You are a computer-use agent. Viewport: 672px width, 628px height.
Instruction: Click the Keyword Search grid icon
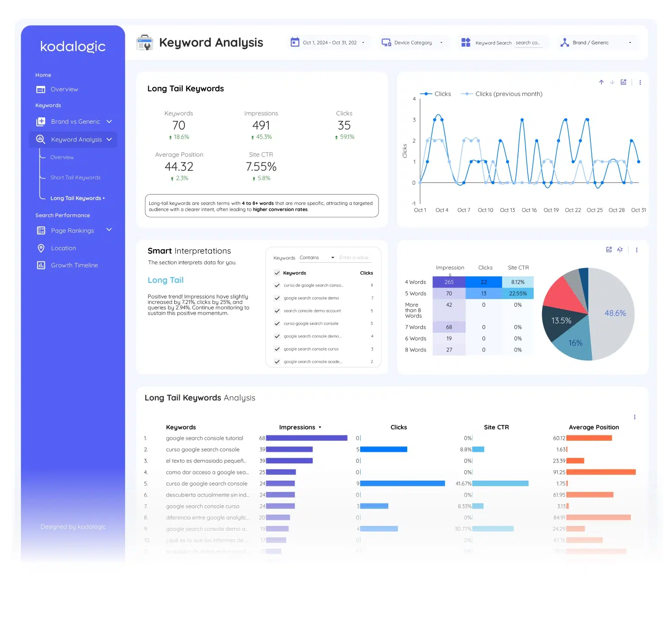pyautogui.click(x=466, y=43)
